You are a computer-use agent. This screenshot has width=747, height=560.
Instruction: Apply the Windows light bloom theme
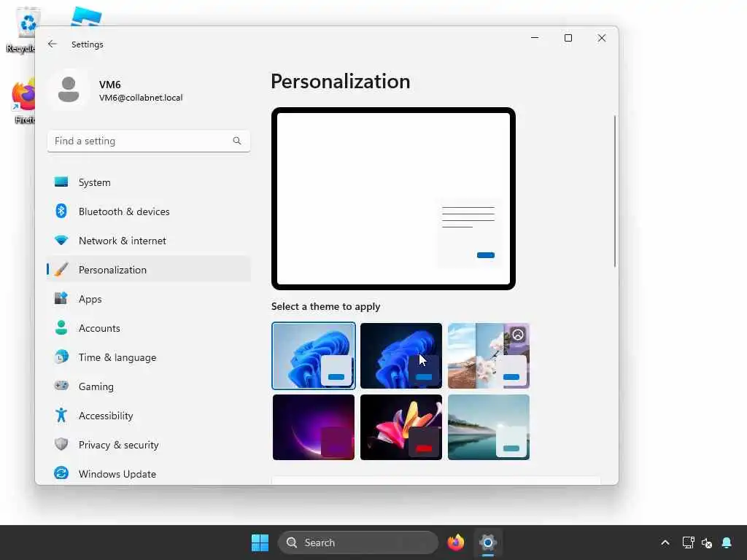(x=314, y=356)
